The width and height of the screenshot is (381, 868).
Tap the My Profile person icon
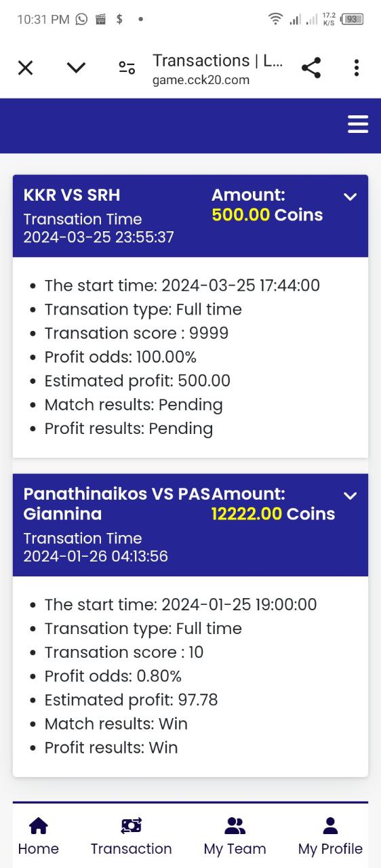coord(330,825)
